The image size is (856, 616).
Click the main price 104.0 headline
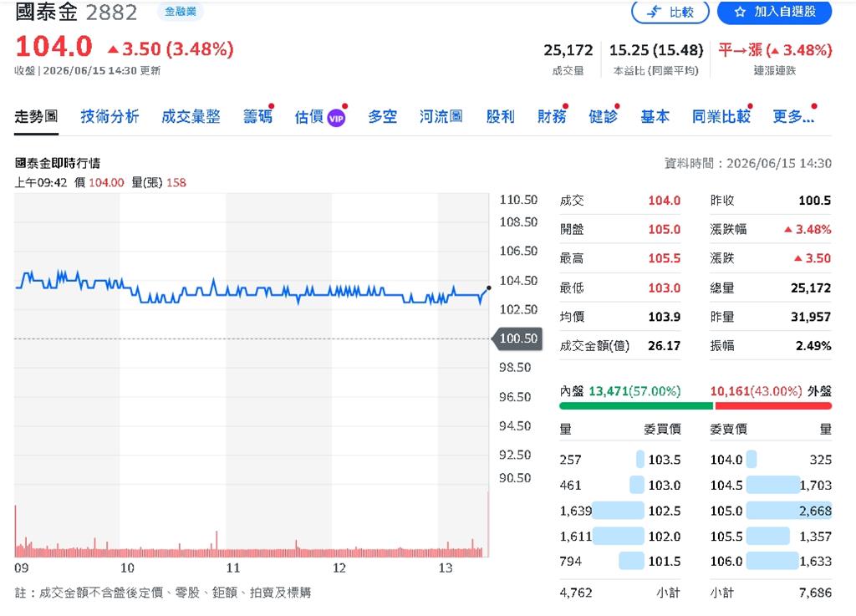point(54,46)
